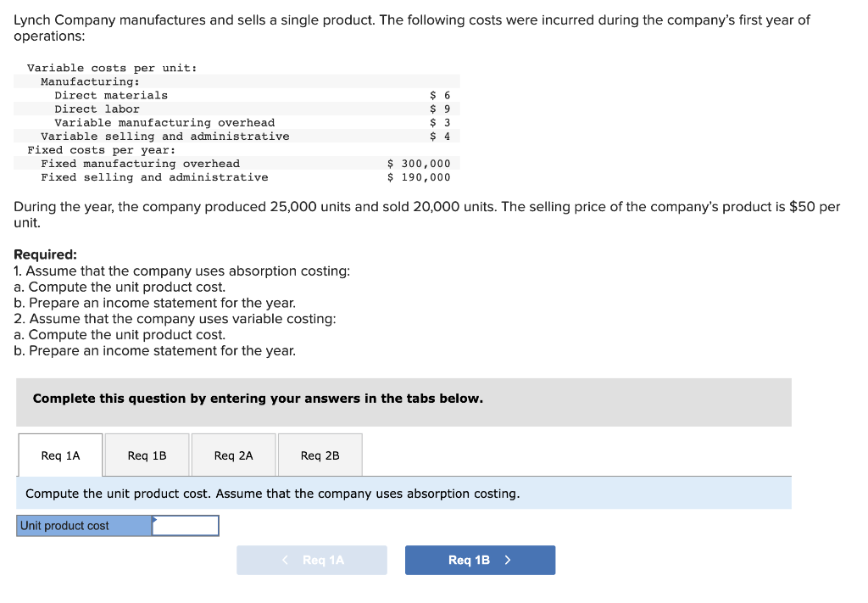Click the bold Required: heading
Screen dimensions: 868x603
pyautogui.click(x=45, y=254)
